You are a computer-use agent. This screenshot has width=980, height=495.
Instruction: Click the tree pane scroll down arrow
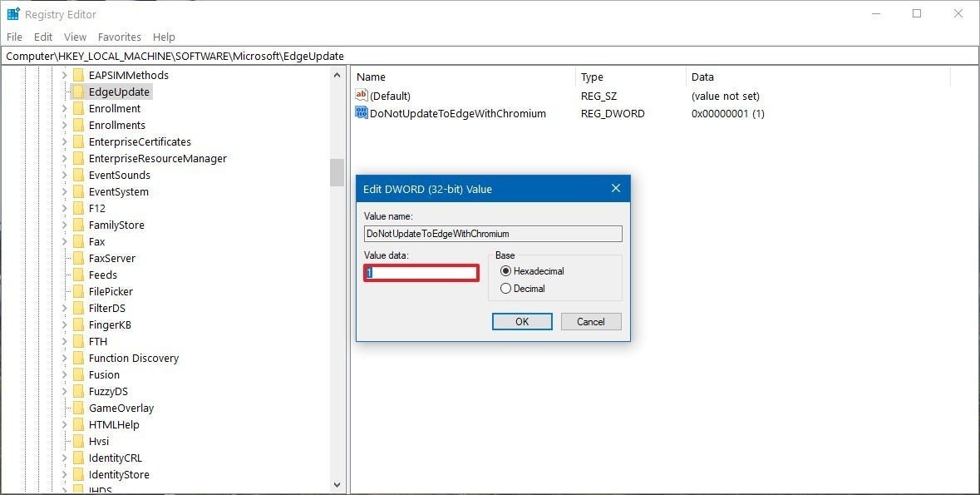point(337,484)
